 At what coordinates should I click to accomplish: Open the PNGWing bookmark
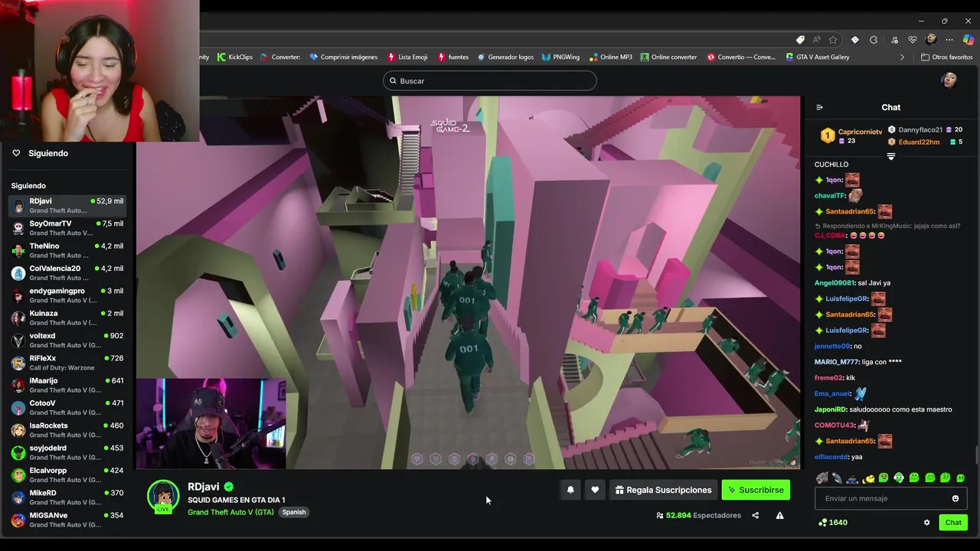[x=560, y=57]
